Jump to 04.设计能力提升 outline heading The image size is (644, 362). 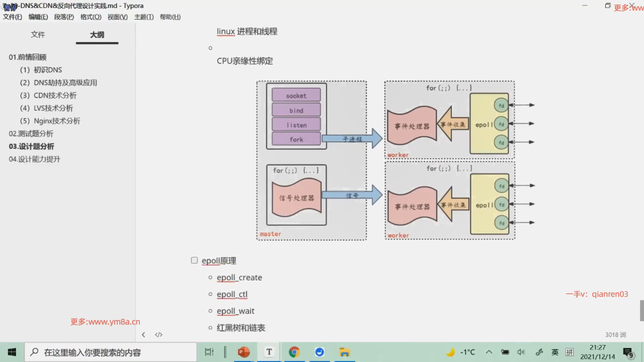coord(35,159)
